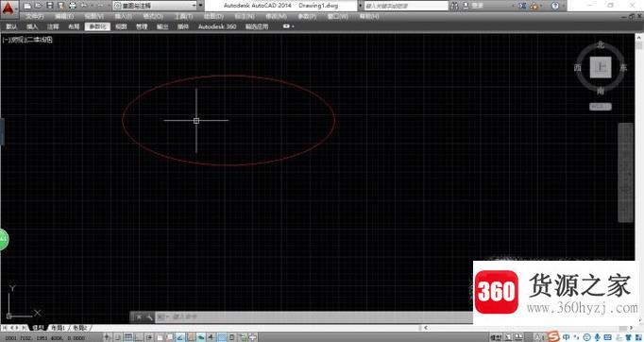
Task: Open Autodesk Exchange Apps X icon
Action: pyautogui.click(x=522, y=6)
